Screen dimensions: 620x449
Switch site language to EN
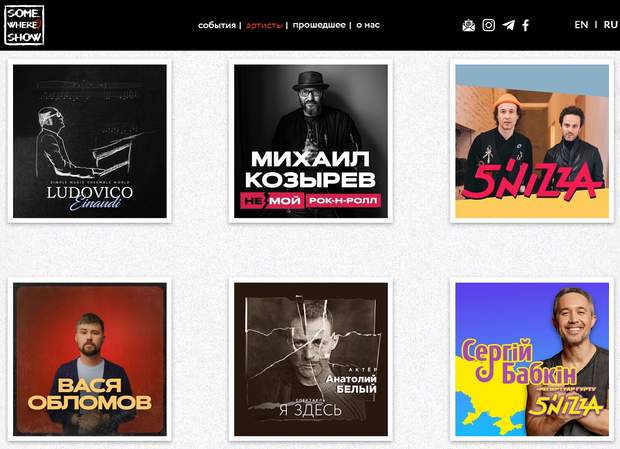click(x=581, y=25)
